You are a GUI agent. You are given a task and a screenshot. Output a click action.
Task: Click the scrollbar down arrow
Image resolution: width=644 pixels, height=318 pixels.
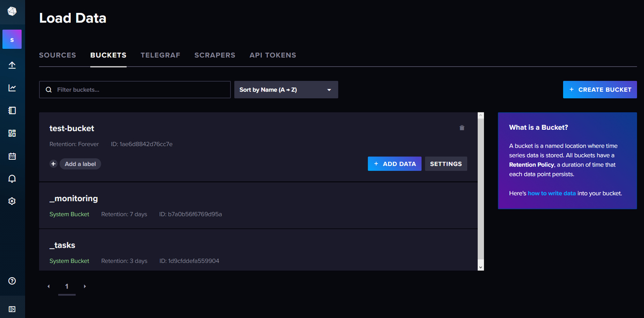point(480,267)
